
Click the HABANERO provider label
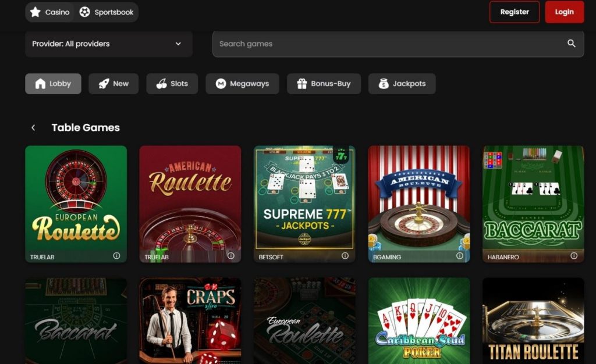(503, 257)
